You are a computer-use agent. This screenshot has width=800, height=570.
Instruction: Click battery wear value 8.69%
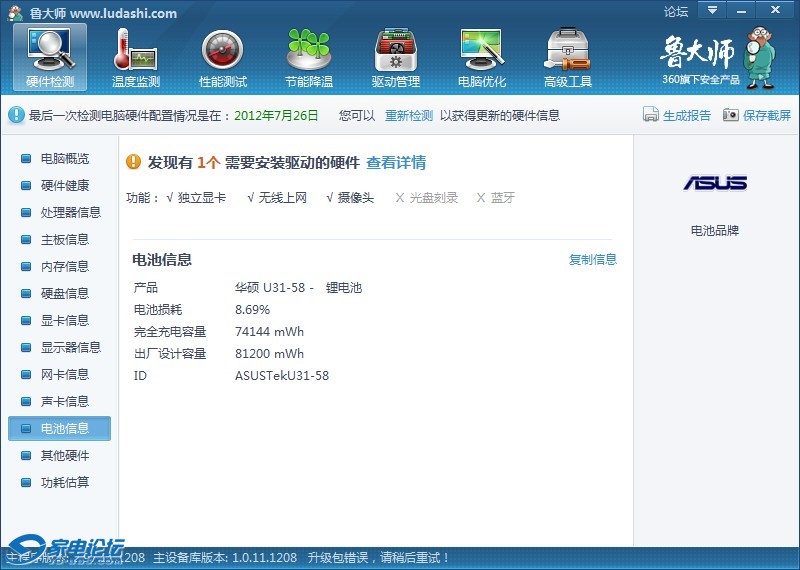pos(253,310)
